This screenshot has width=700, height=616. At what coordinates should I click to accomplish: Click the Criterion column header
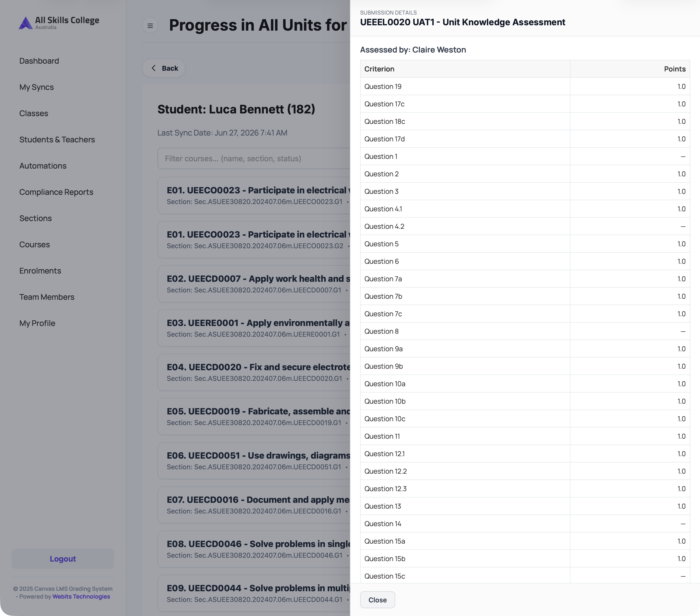[465, 69]
